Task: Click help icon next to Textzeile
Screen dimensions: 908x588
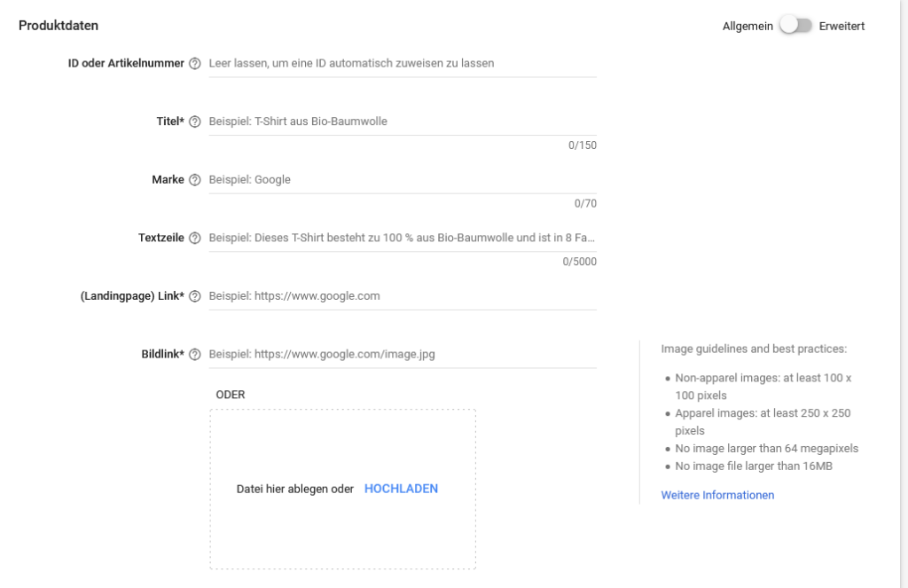Action: 195,239
